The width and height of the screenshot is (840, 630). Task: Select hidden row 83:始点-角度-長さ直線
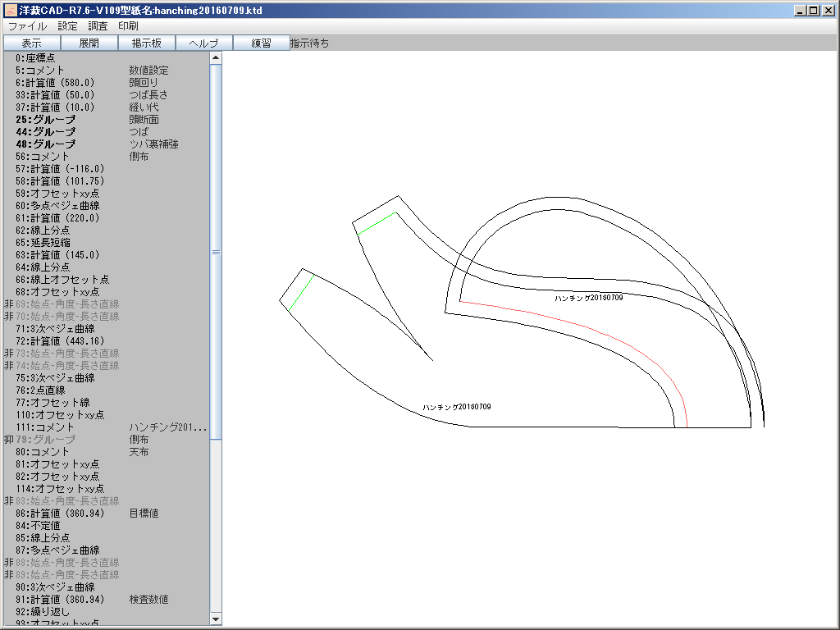coord(107,501)
